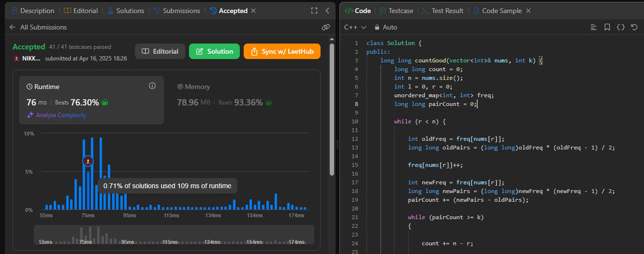Open the C++ language dropdown

point(355,27)
